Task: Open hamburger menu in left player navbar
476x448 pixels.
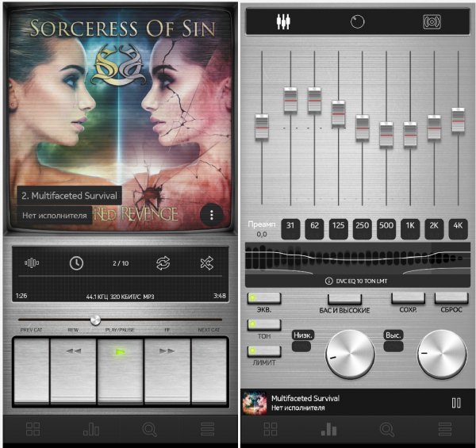Action: (x=208, y=429)
